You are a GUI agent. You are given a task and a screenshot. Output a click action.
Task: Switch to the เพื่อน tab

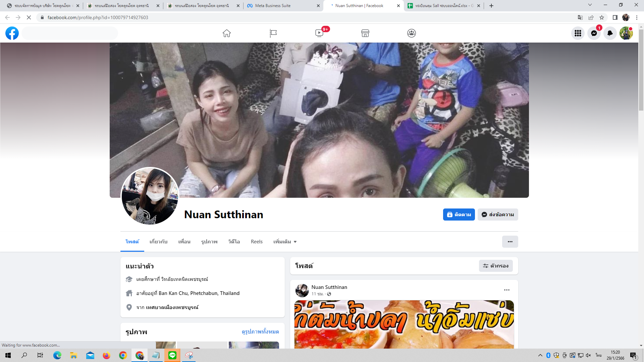click(184, 242)
